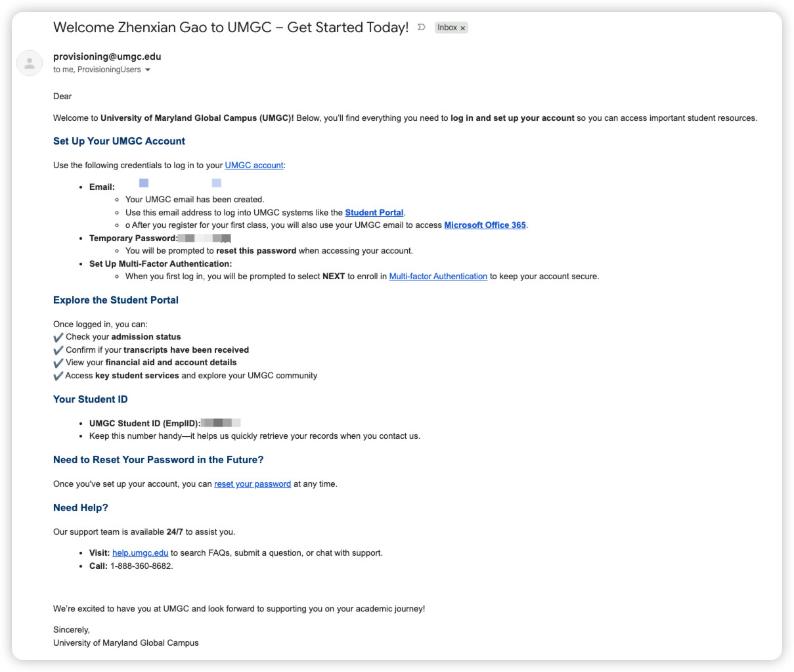Click the checkmark icon beside admission status
The height and width of the screenshot is (672, 794).
point(58,337)
